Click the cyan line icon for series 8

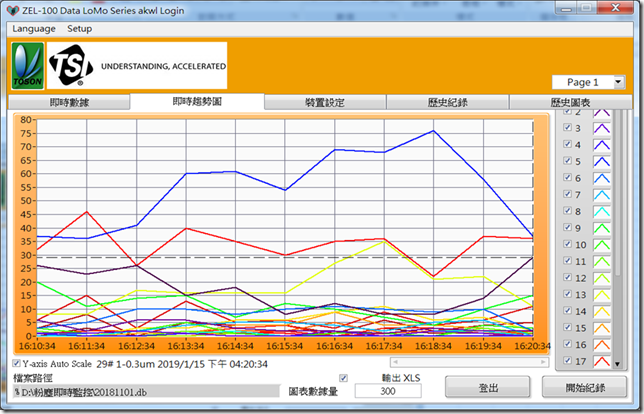(x=603, y=211)
